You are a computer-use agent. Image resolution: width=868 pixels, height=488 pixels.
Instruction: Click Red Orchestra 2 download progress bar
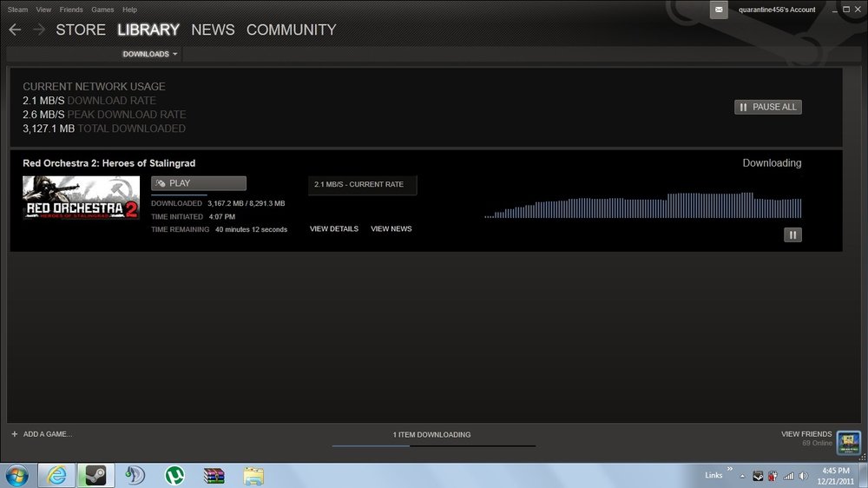point(199,195)
